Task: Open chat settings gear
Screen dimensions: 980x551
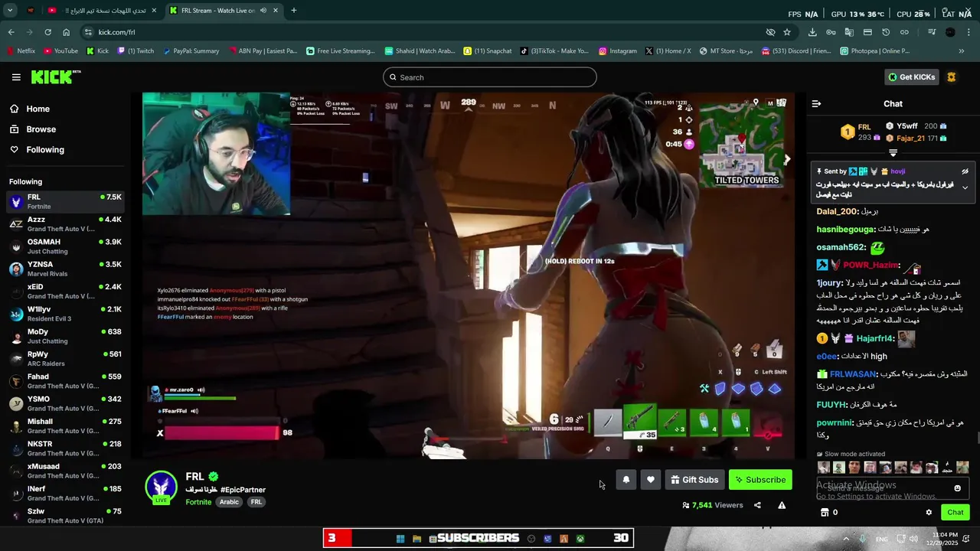Action: (x=929, y=513)
